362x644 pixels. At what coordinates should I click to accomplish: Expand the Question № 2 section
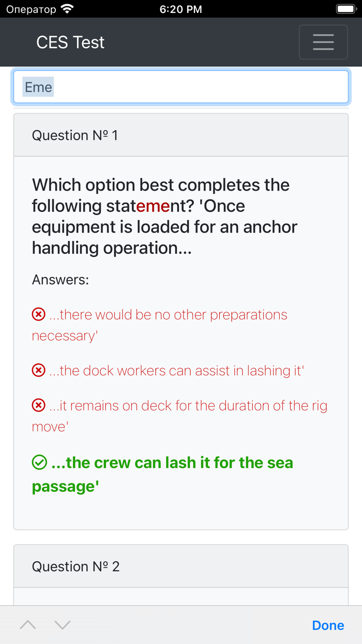[x=76, y=566]
